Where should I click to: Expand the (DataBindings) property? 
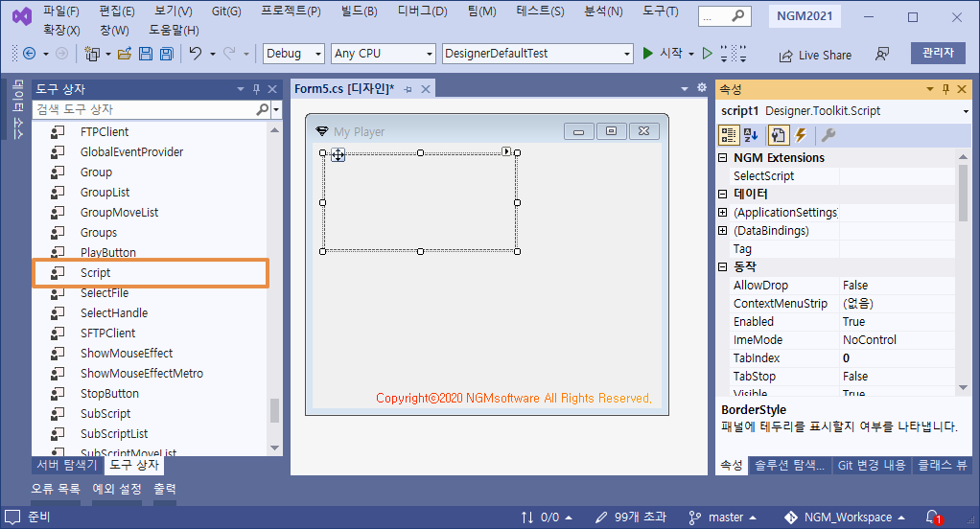pos(723,230)
